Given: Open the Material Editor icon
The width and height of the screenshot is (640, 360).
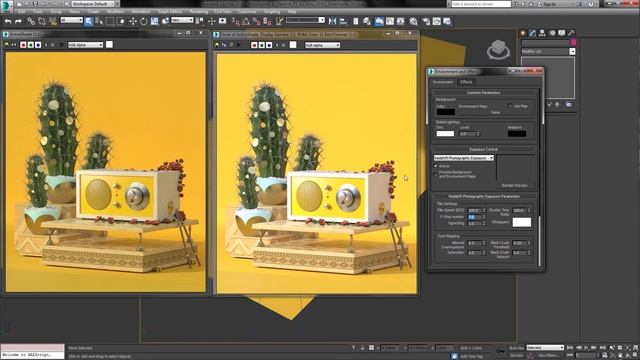Looking at the screenshot, I should [413, 21].
